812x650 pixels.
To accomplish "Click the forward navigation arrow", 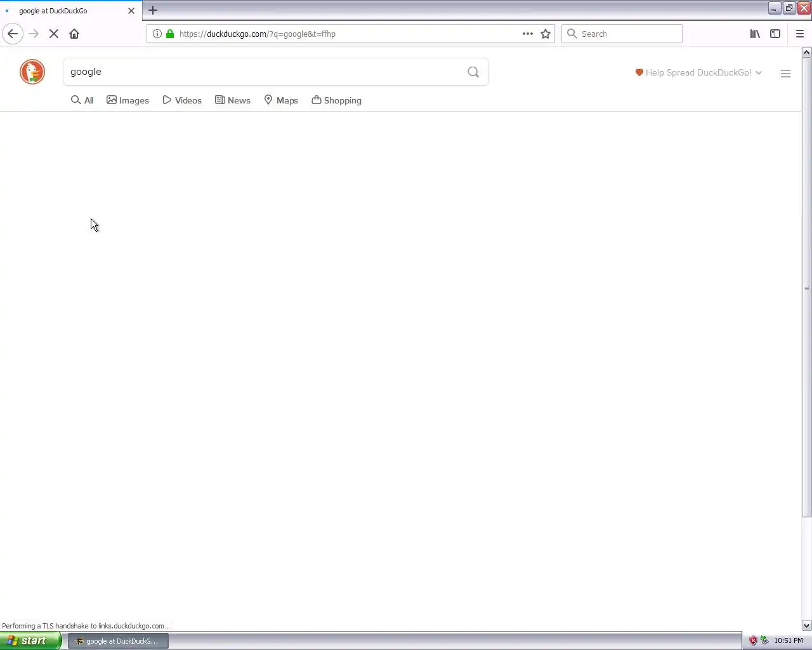I will click(34, 34).
